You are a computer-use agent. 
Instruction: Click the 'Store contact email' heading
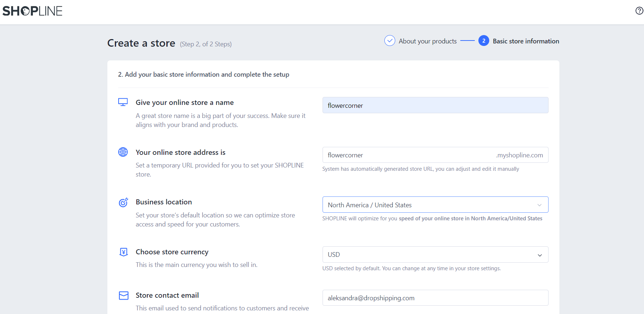167,295
